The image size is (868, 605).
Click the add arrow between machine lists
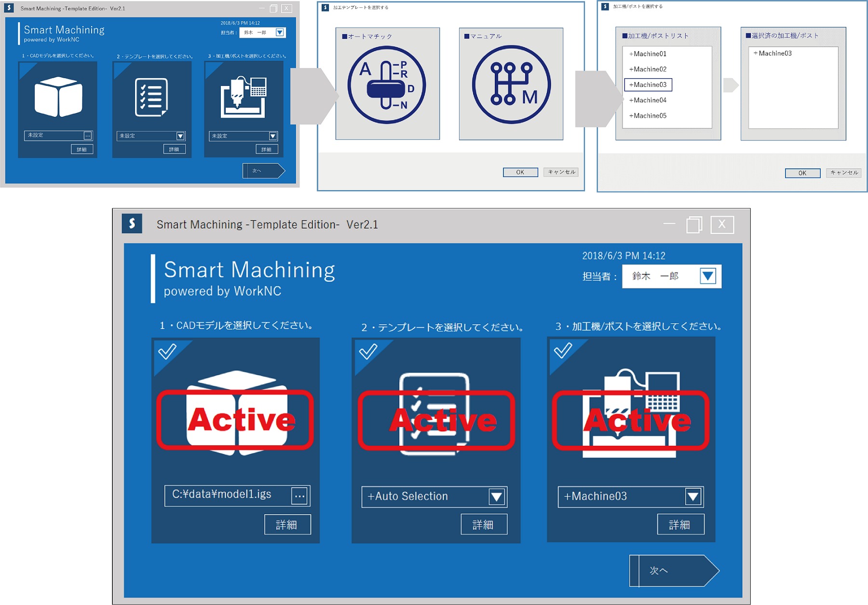[x=731, y=85]
